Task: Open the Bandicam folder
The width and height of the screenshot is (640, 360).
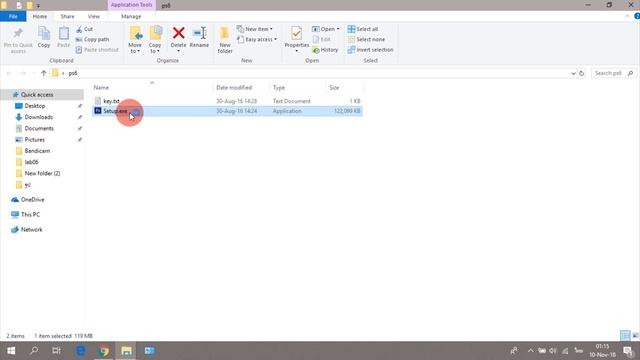Action: click(37, 151)
